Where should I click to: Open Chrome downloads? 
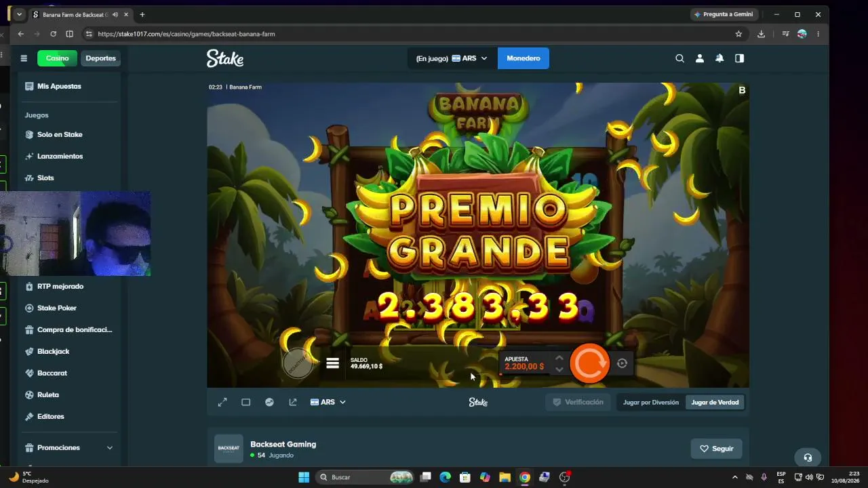pyautogui.click(x=761, y=34)
